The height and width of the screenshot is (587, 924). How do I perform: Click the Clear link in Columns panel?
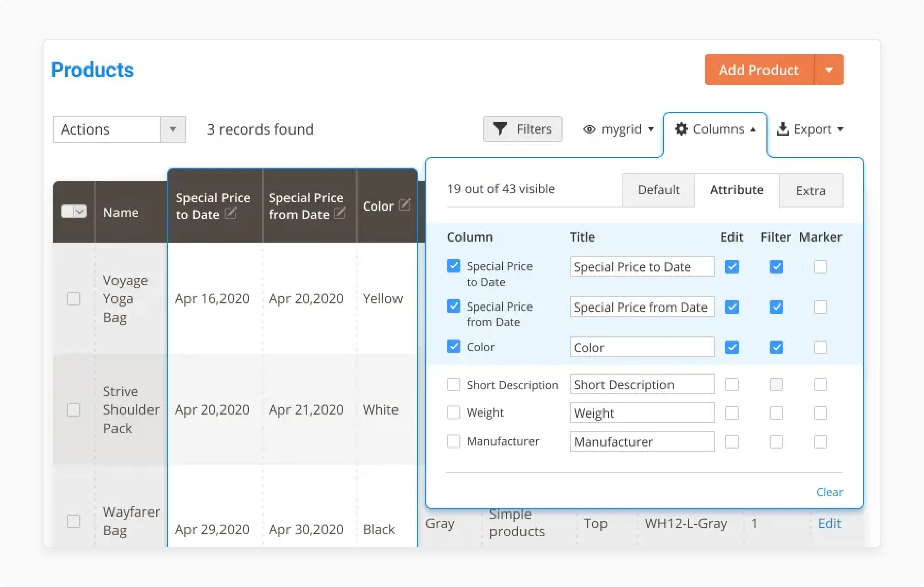pos(829,492)
